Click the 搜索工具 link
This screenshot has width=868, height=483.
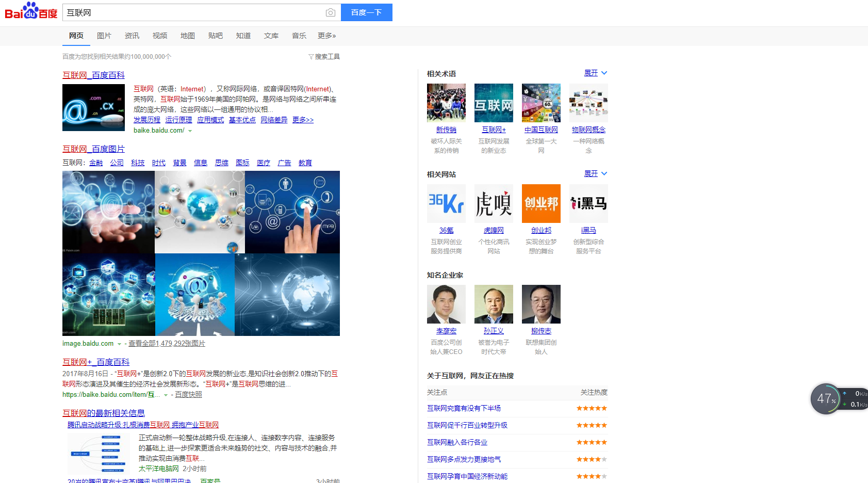(x=327, y=57)
